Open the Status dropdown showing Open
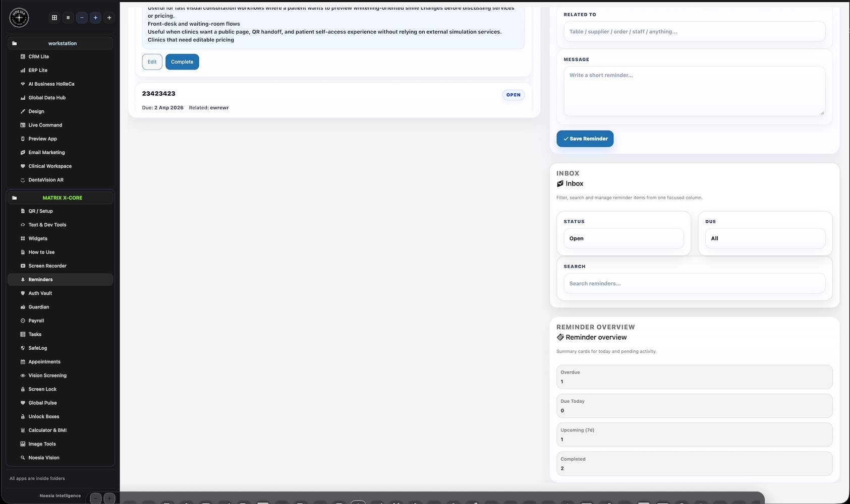850x504 pixels. click(624, 238)
